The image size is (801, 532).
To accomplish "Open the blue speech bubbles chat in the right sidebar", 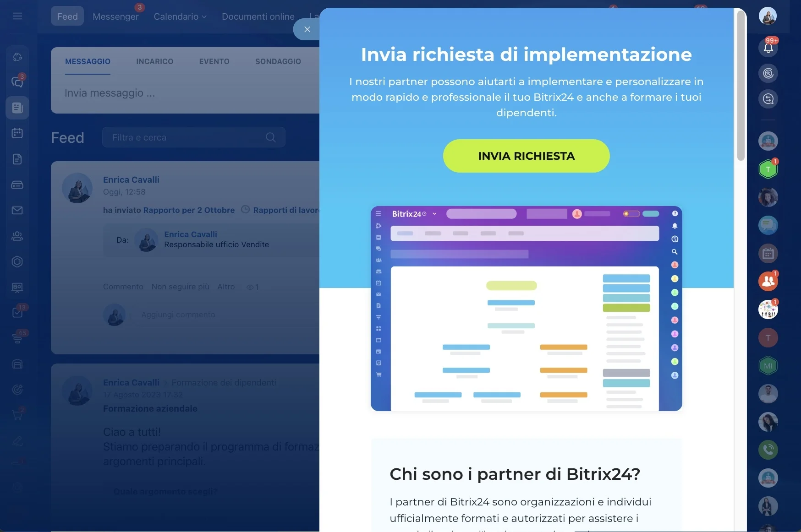I will 768,225.
